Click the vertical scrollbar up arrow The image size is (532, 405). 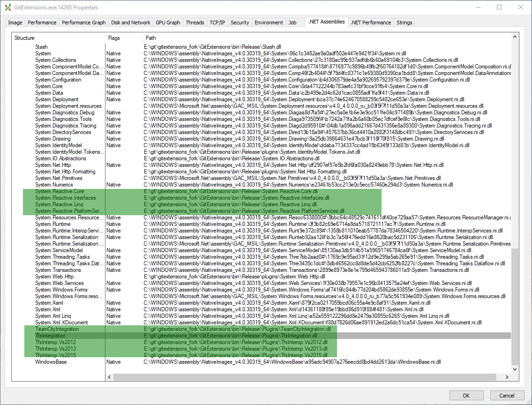[515, 36]
